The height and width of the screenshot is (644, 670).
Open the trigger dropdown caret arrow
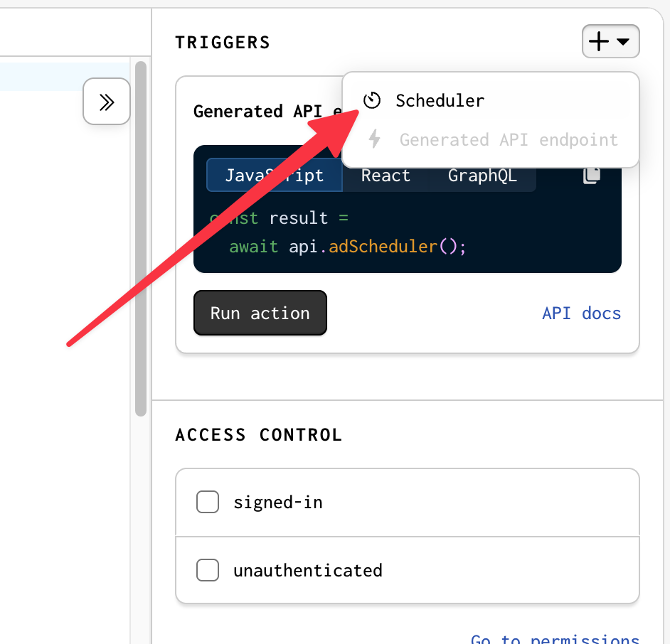point(623,42)
